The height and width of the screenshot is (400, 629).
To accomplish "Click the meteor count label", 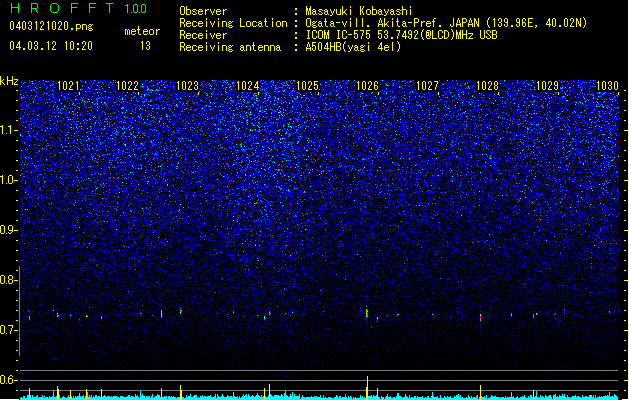I will 142,31.
